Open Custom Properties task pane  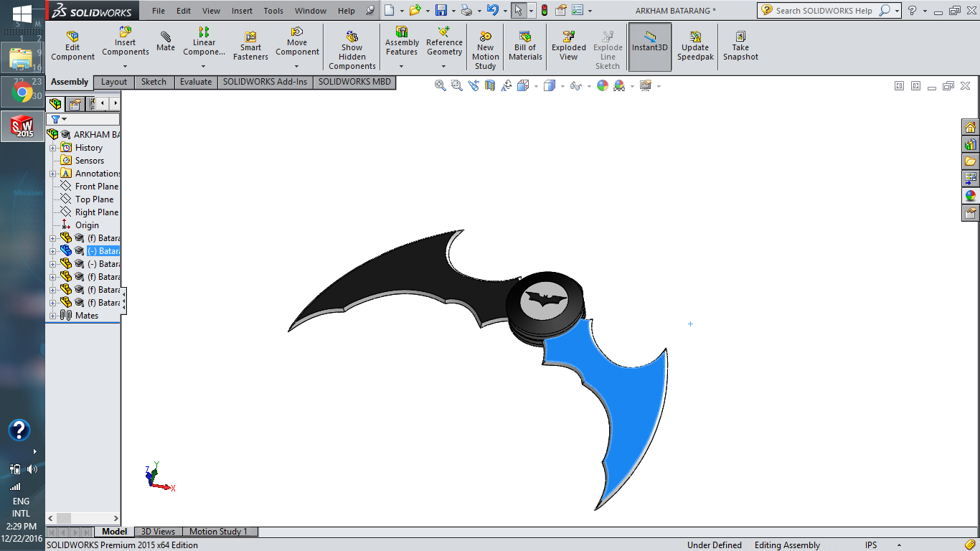pos(971,213)
